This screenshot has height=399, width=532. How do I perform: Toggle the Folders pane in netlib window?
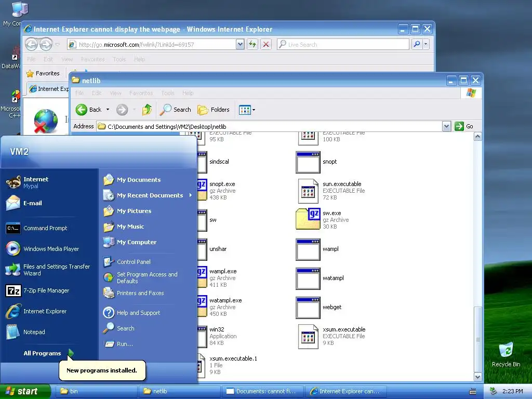pos(214,110)
